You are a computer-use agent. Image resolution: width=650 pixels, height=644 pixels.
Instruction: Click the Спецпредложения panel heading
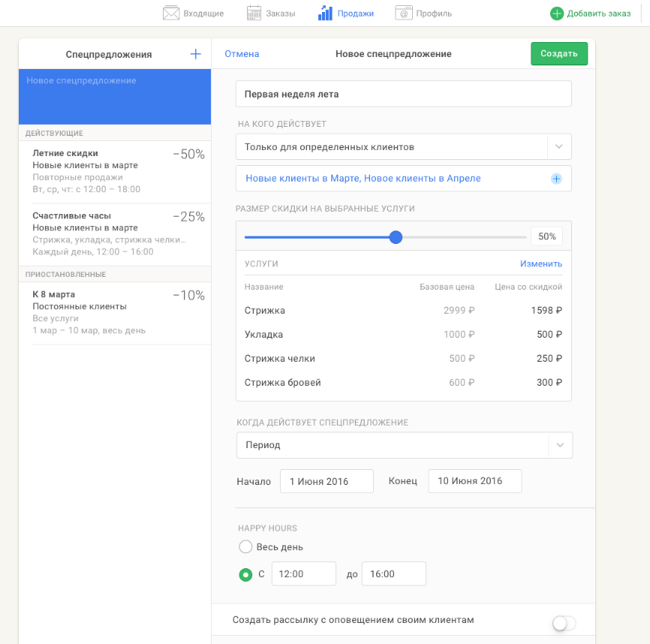pos(109,54)
